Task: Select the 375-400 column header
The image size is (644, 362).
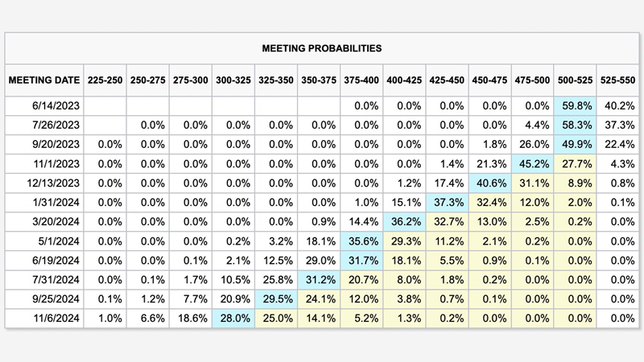Action: 361,80
